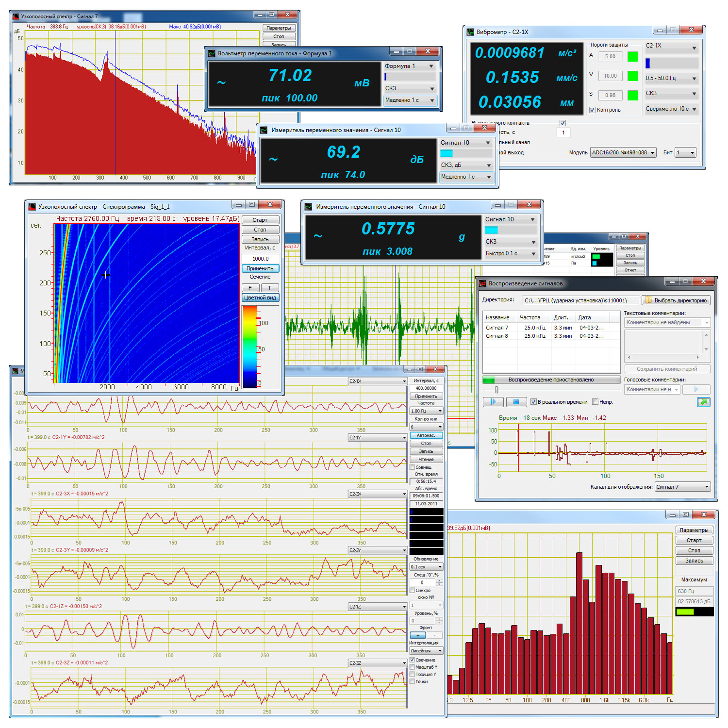Open 'Частота 1.00 Гц' dropdown in oscillograph
728x728 pixels.
(x=426, y=411)
